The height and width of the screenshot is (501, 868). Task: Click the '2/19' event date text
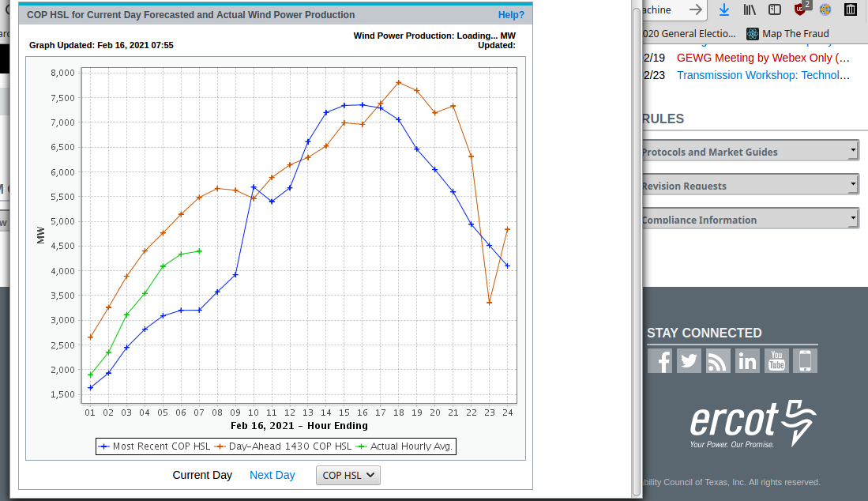[654, 58]
